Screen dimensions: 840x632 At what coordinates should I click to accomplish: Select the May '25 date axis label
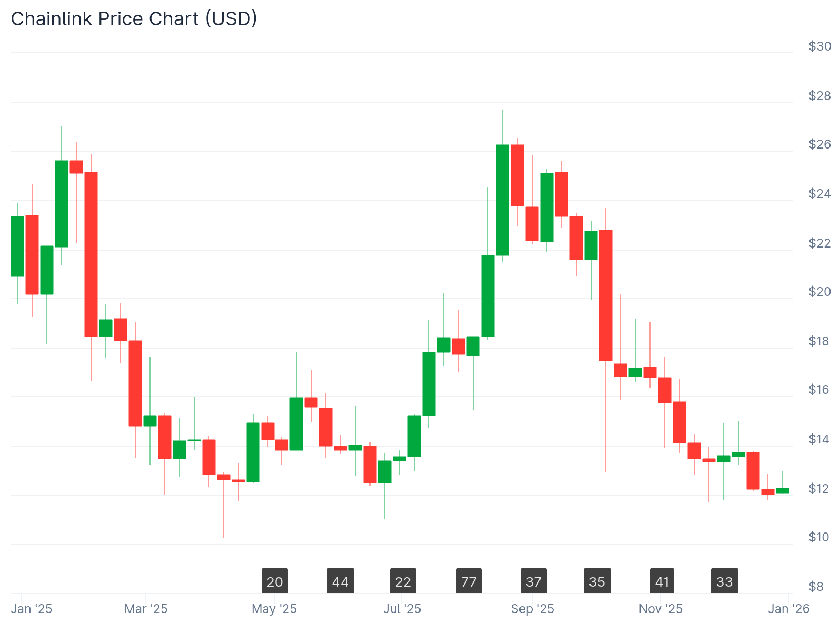click(x=274, y=609)
